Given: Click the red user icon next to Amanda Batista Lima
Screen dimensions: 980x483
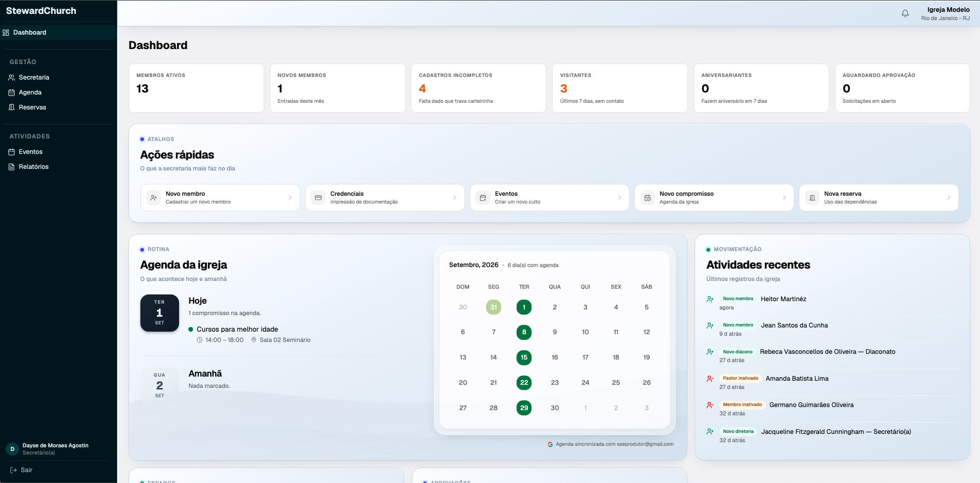Looking at the screenshot, I should click(x=710, y=379).
